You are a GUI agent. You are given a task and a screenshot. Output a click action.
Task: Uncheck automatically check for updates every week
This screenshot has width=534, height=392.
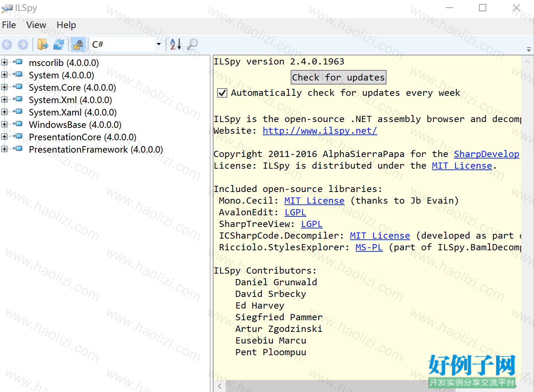(222, 93)
